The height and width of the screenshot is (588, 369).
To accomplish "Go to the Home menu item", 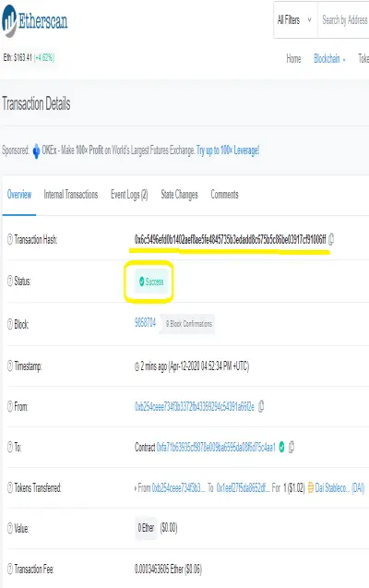I will tap(293, 58).
